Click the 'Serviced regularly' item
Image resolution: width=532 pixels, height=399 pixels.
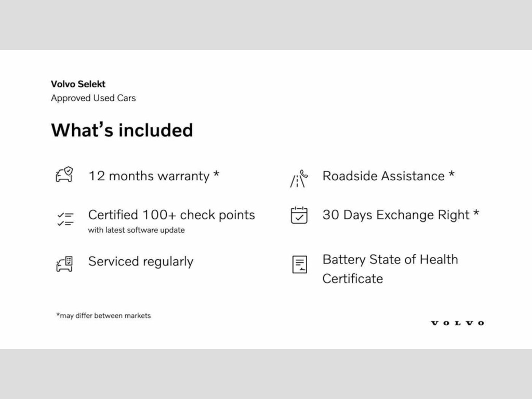click(x=141, y=261)
